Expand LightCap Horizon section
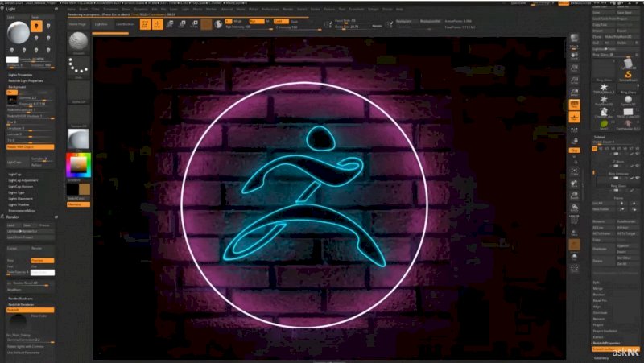This screenshot has width=644, height=363. [x=21, y=187]
